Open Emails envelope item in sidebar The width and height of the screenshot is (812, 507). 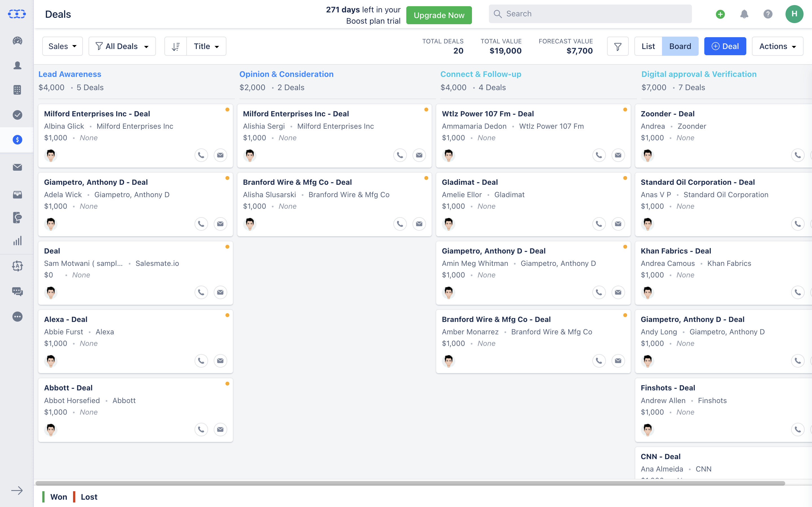[17, 167]
